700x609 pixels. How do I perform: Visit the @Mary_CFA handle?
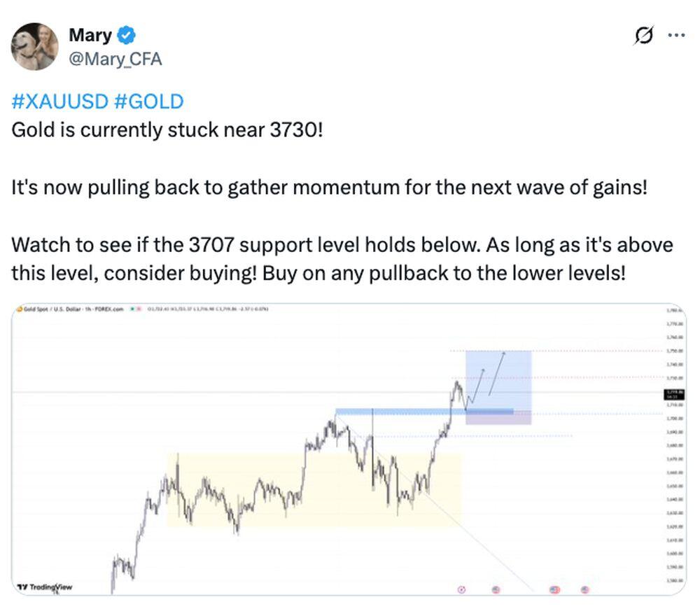coord(115,59)
